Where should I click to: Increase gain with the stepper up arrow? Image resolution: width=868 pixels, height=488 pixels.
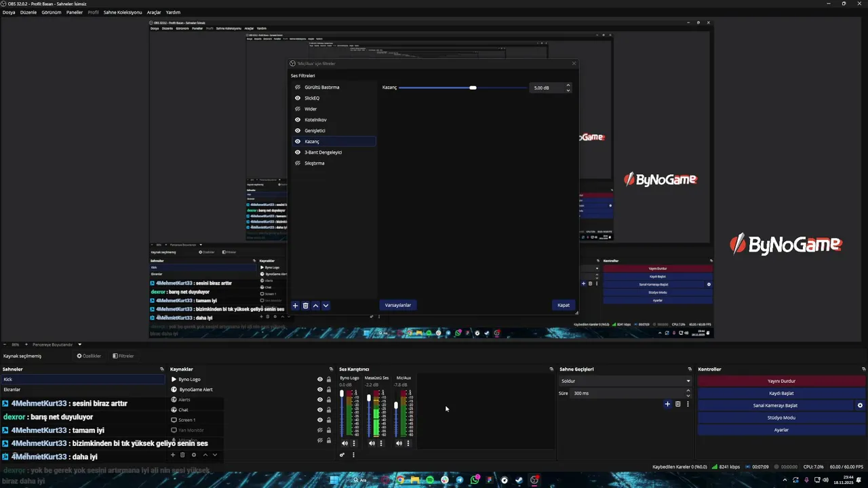pyautogui.click(x=568, y=85)
